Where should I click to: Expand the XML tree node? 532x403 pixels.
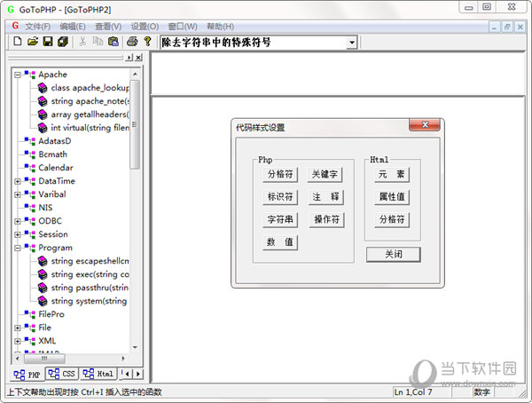(18, 341)
